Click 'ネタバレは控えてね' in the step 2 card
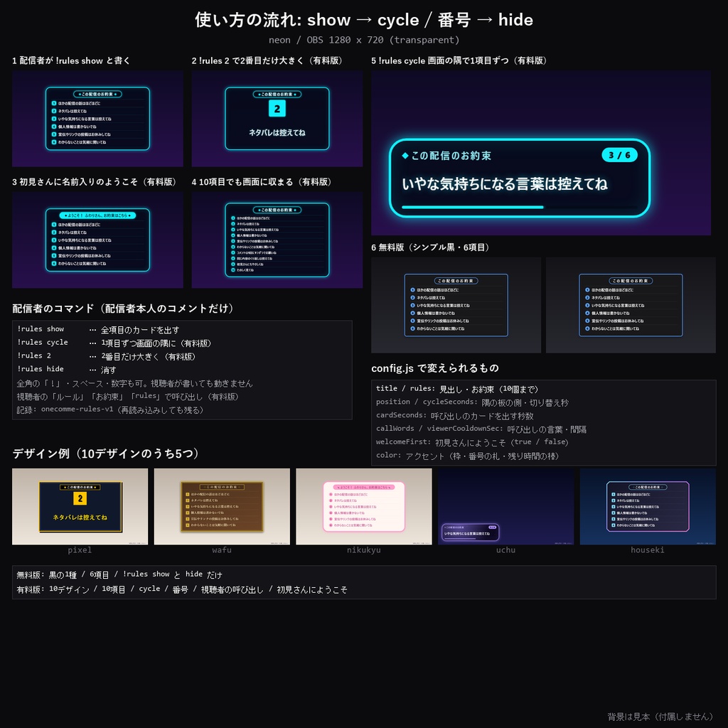Image resolution: width=728 pixels, height=728 pixels. pyautogui.click(x=277, y=133)
